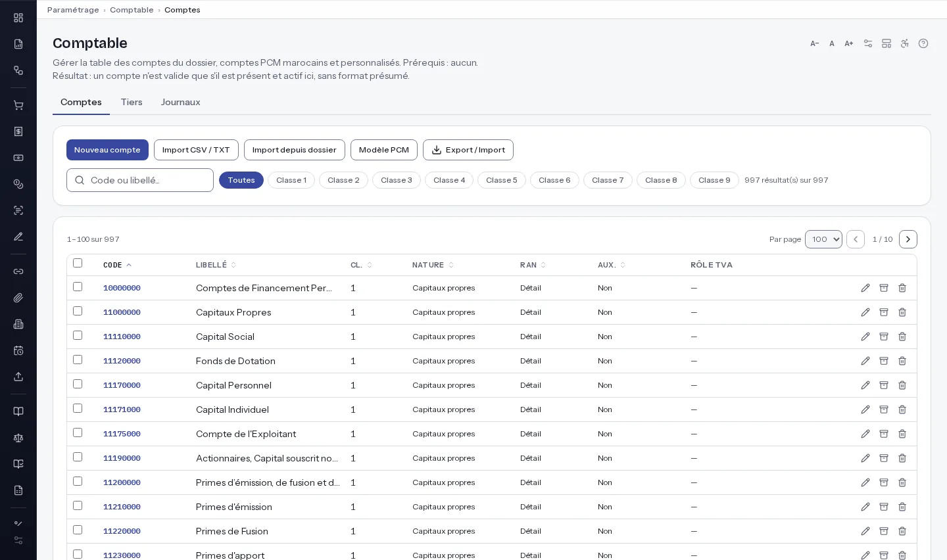The height and width of the screenshot is (560, 947).
Task: Filter accounts by Classe 1
Action: coord(291,180)
